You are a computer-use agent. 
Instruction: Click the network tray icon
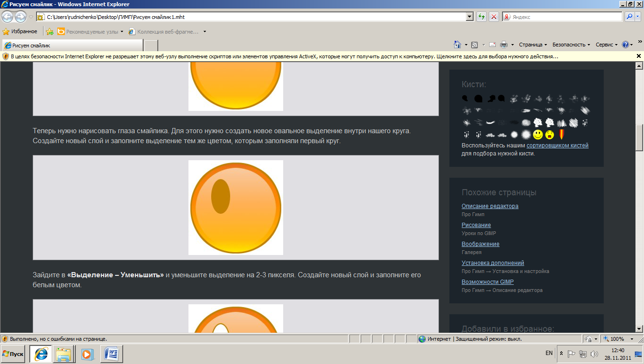coord(583,354)
